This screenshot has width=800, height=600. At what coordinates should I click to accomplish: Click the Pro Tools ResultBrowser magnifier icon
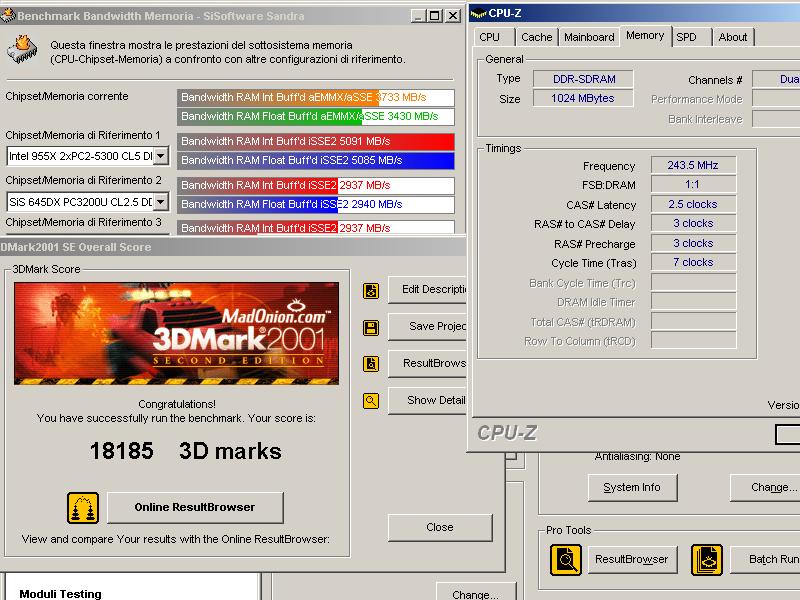click(566, 560)
